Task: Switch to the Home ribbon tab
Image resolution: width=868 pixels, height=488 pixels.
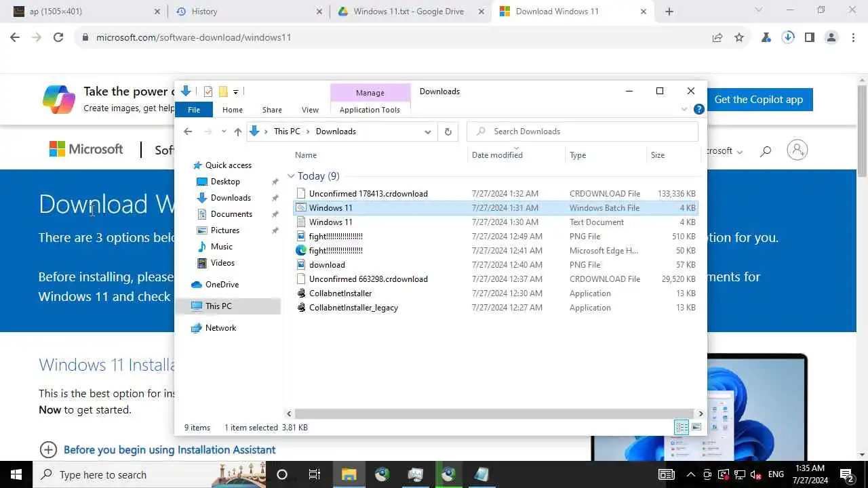Action: pyautogui.click(x=232, y=110)
